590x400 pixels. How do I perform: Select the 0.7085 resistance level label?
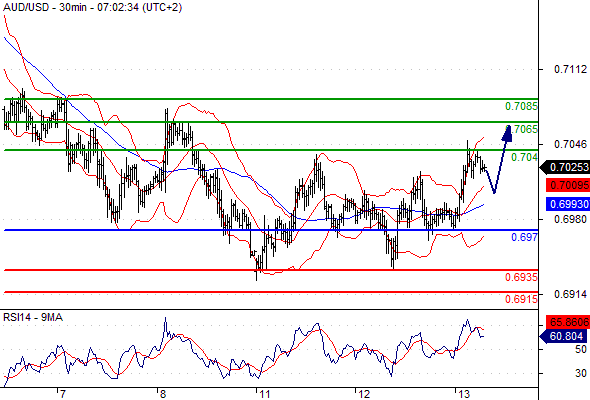click(521, 106)
